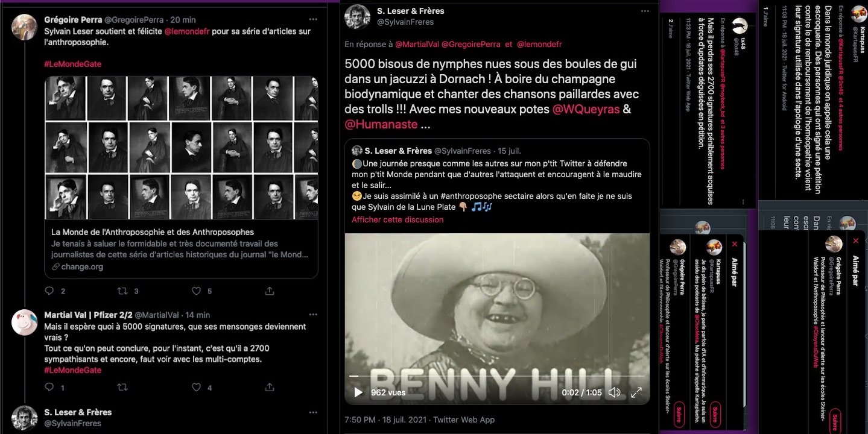Like Grégoire Perra's tweet
The height and width of the screenshot is (434, 868).
196,291
